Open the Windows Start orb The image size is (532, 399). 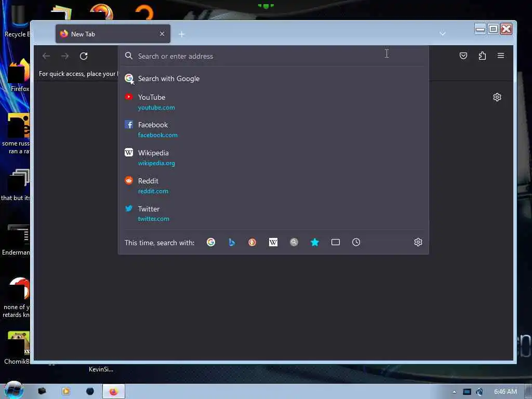[x=14, y=391]
